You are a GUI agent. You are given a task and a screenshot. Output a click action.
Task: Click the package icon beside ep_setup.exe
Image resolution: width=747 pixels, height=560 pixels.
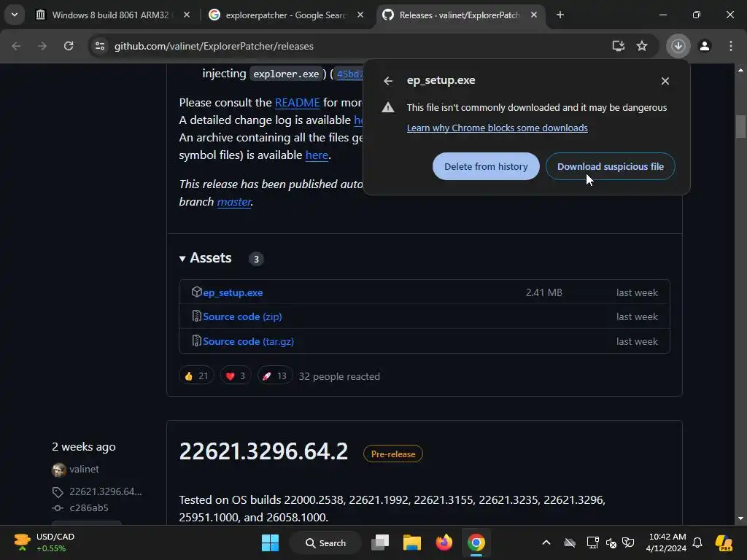196,292
